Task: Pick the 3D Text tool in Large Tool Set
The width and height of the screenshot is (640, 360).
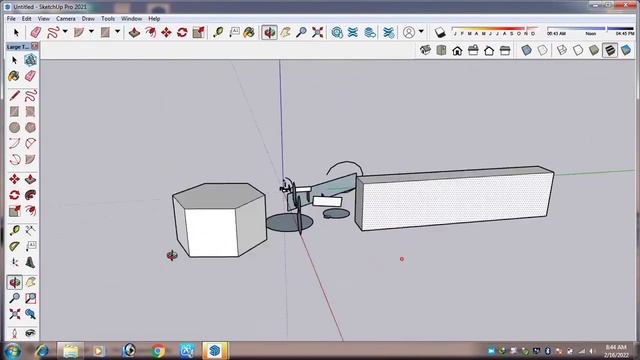Action: click(x=30, y=262)
